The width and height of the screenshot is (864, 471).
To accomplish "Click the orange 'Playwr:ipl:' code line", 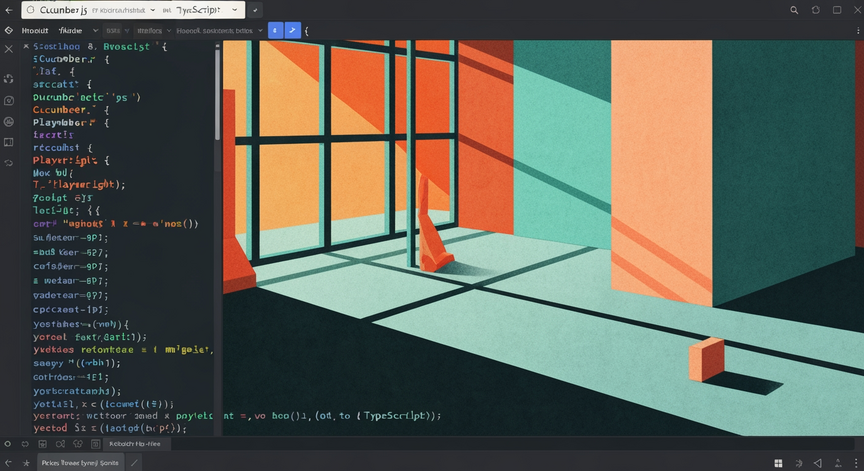I will [x=71, y=160].
